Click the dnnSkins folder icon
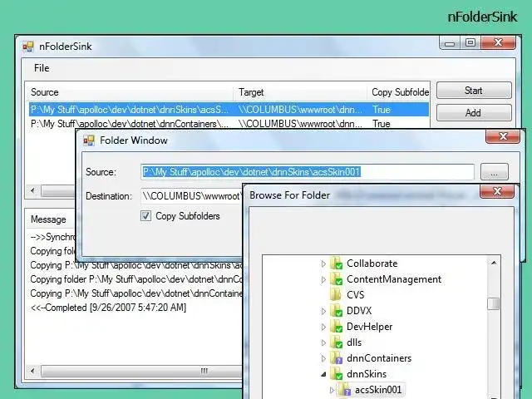Image resolution: width=532 pixels, height=399 pixels. (x=337, y=374)
